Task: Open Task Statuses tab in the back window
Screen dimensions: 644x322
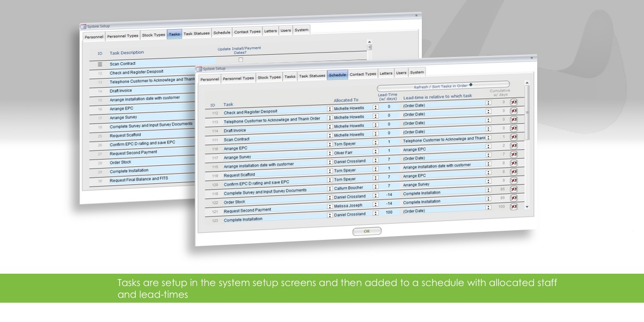Action: 196,33
